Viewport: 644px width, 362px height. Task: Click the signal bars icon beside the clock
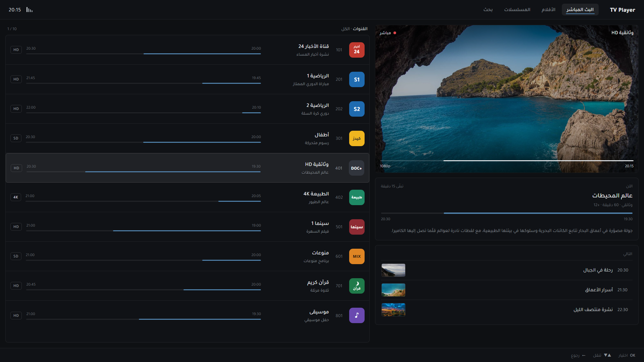pos(30,10)
